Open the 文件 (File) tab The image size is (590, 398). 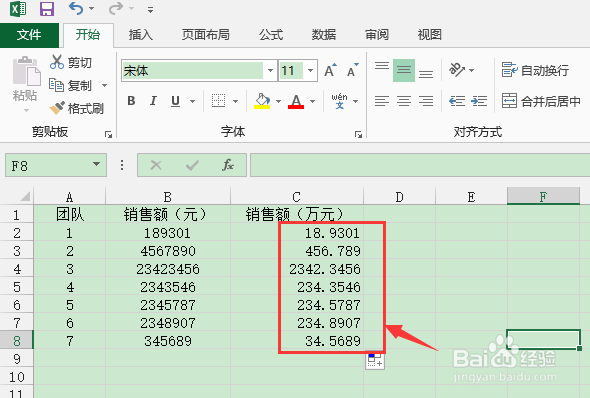point(29,35)
